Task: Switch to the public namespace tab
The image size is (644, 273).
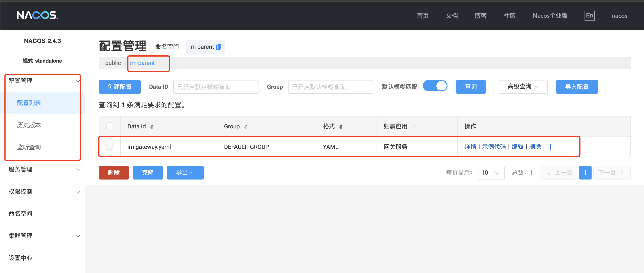Action: pyautogui.click(x=113, y=63)
